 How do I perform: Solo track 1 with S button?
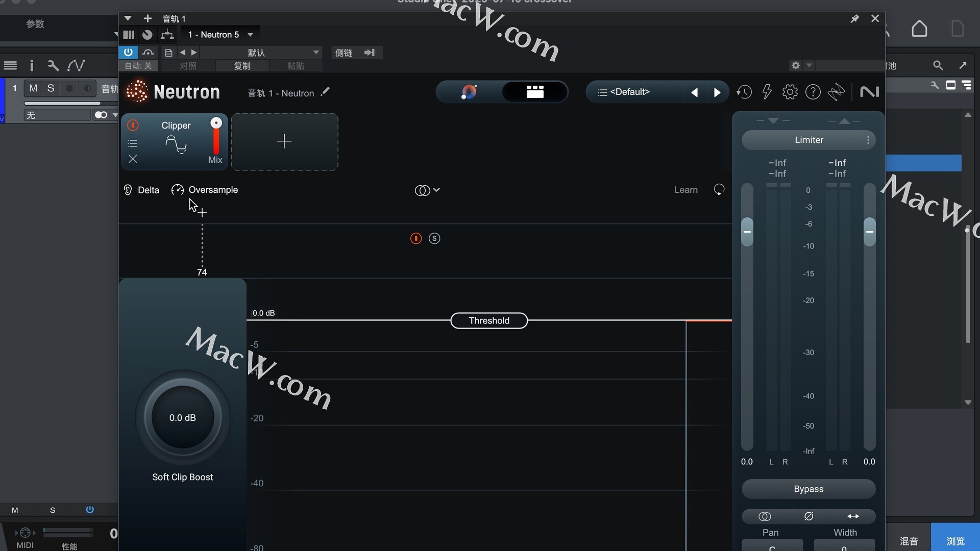point(51,88)
